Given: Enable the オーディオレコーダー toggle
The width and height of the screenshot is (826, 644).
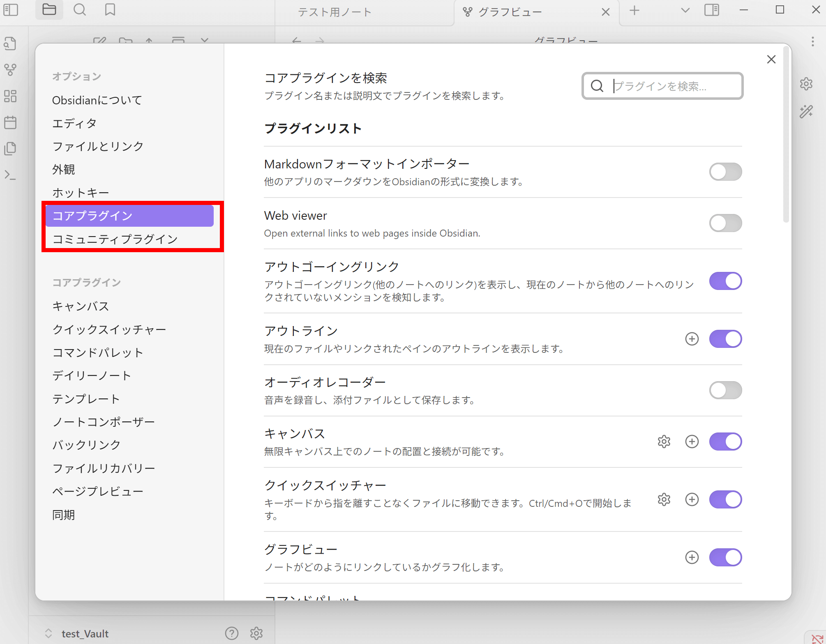Looking at the screenshot, I should (x=725, y=390).
